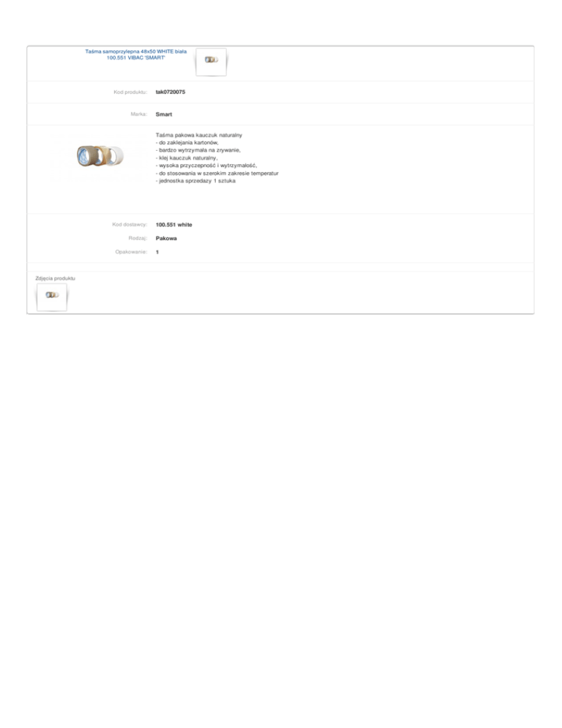Click the supplier code 100.551 white
562x728 pixels.
(x=173, y=225)
